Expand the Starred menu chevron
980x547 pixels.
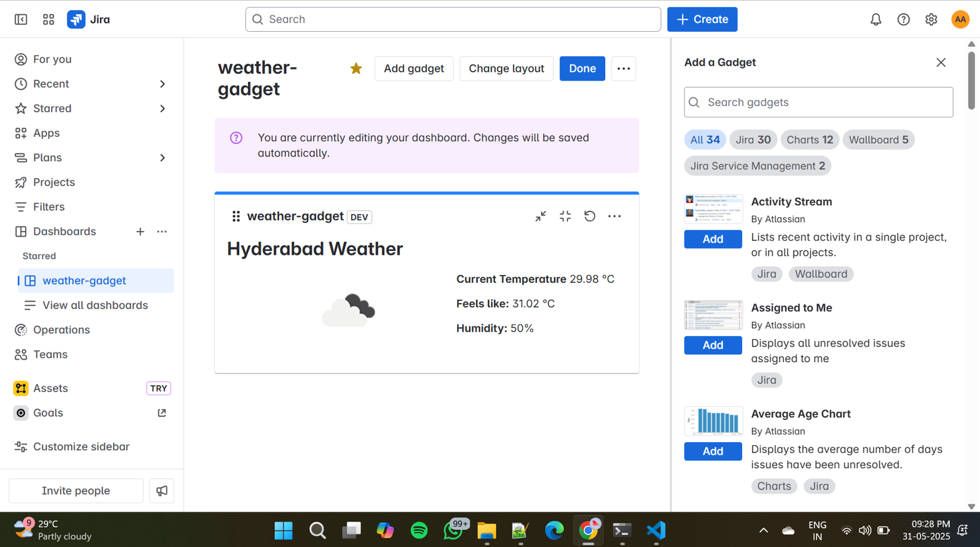[x=162, y=109]
